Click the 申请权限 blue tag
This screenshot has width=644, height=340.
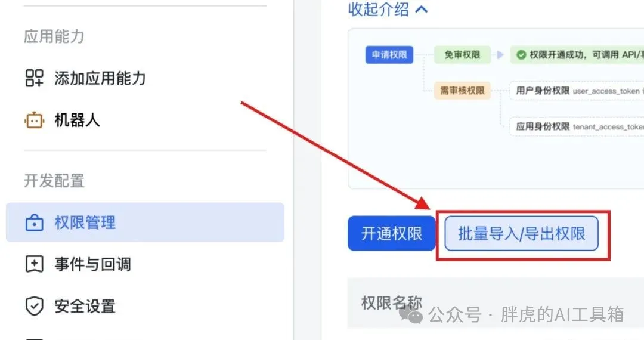pos(389,55)
